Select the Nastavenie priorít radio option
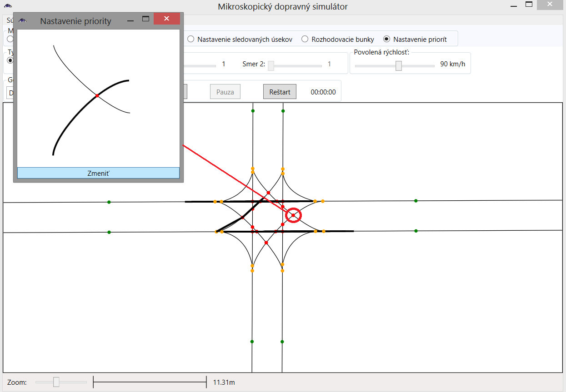566x392 pixels. [x=387, y=39]
